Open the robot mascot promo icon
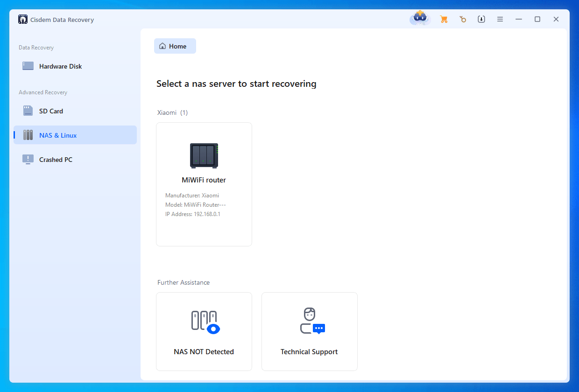 click(420, 18)
